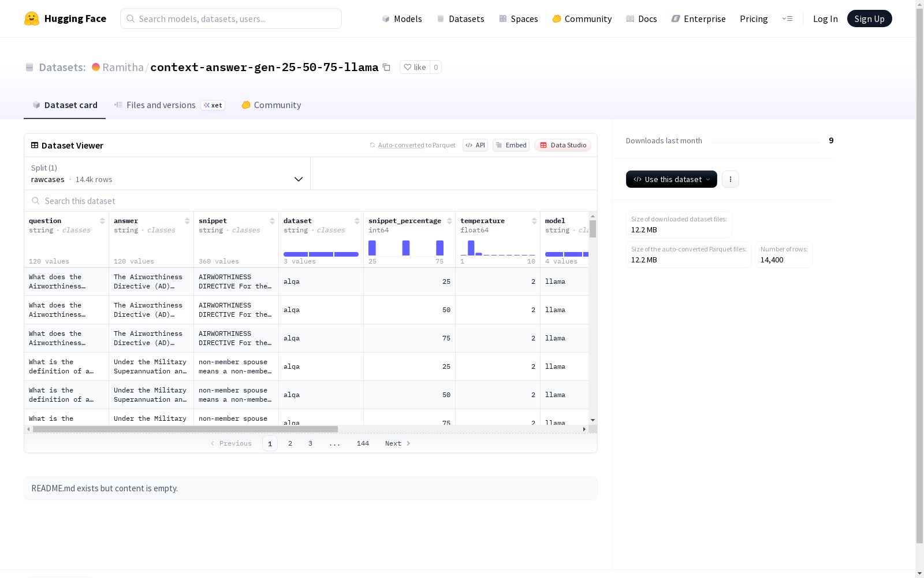This screenshot has height=578, width=924.
Task: Click the table's horizontal scrollbar thumb
Action: point(185,429)
